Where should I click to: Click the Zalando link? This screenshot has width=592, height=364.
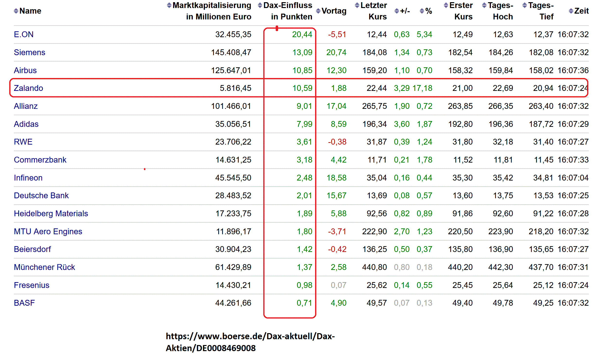point(28,88)
